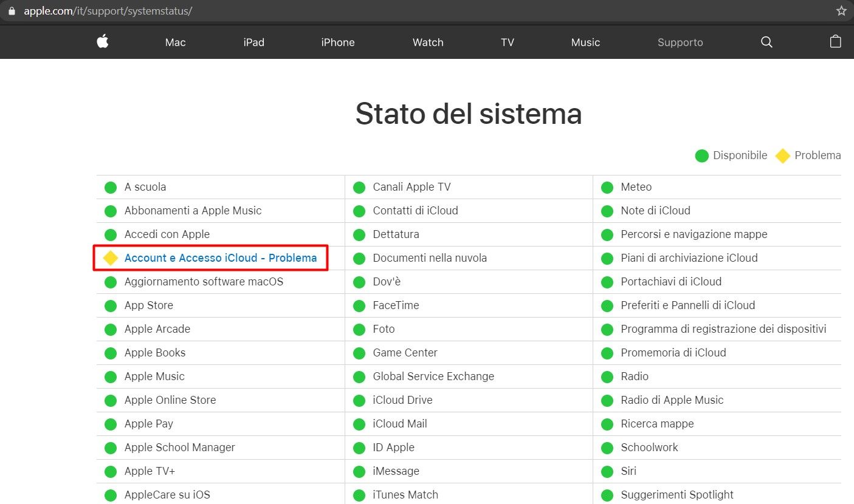Click the Apple logo in navigation bar
The image size is (854, 504).
102,41
